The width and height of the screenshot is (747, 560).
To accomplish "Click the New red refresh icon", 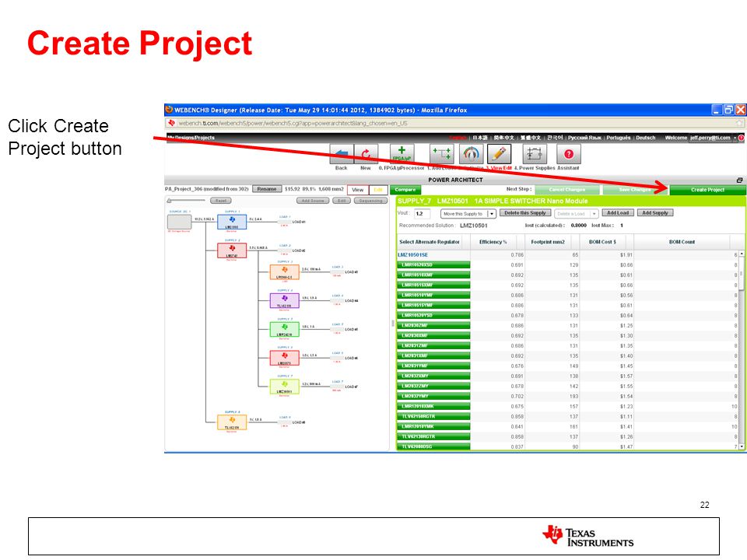I will tap(366, 154).
